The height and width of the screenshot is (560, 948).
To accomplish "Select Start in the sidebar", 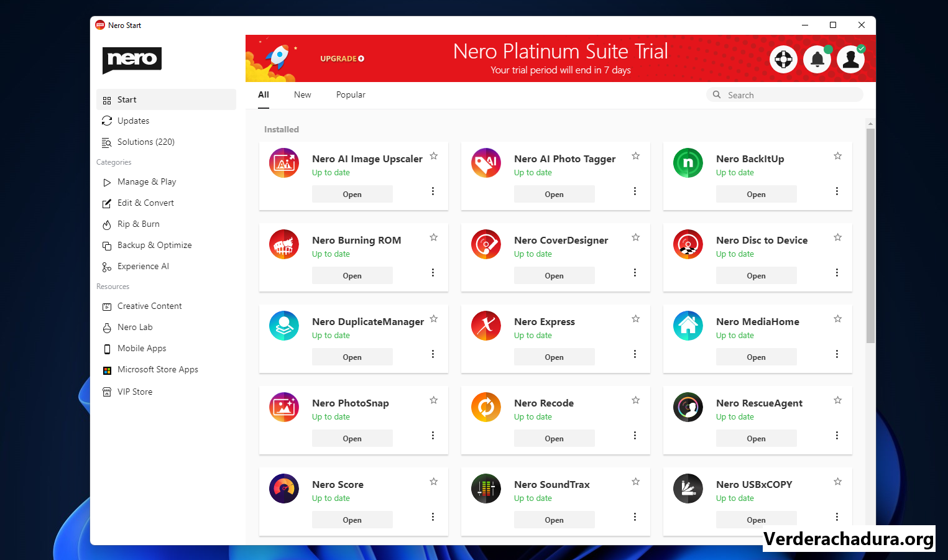I will pos(166,99).
